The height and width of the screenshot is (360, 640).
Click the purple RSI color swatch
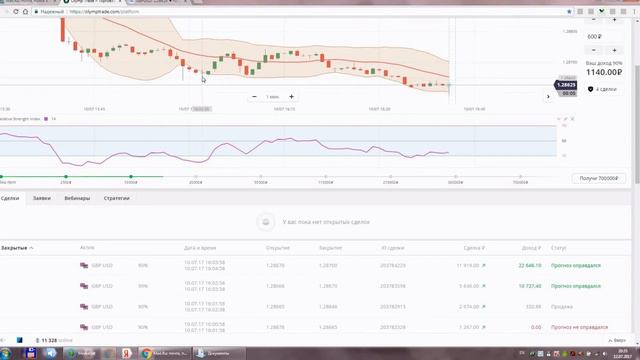(46, 119)
